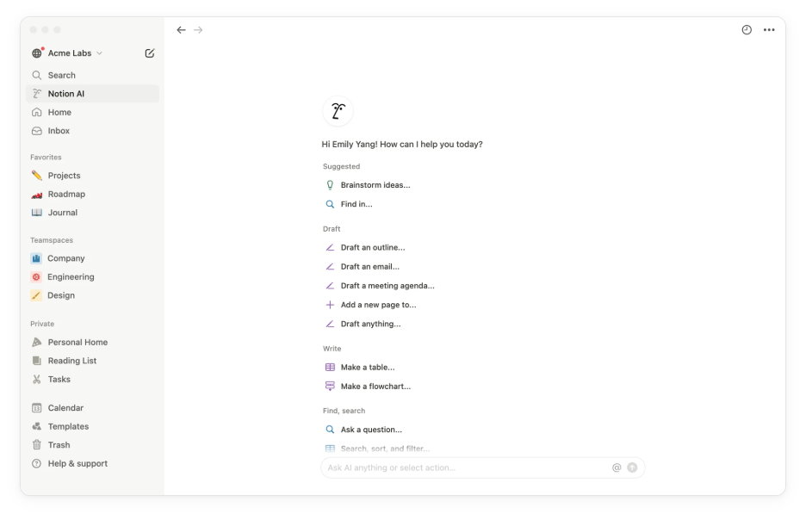
Task: Click the table icon beside Make a table
Action: 330,368
